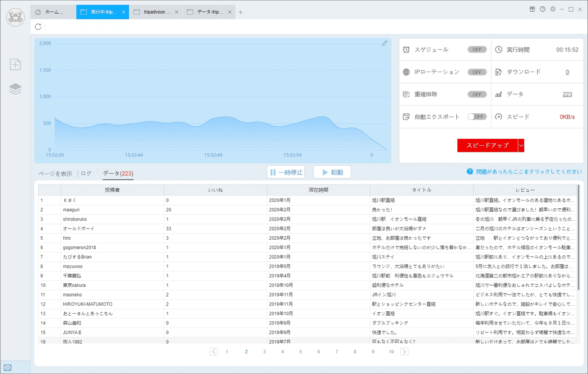Toggle IPローテーション switch
Screen dimensions: 588x374
477,72
